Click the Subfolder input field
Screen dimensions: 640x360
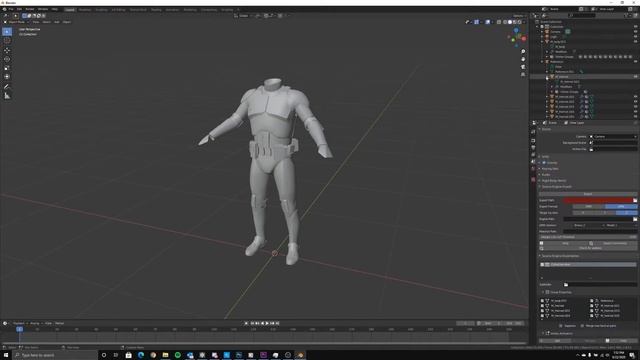tap(600, 284)
